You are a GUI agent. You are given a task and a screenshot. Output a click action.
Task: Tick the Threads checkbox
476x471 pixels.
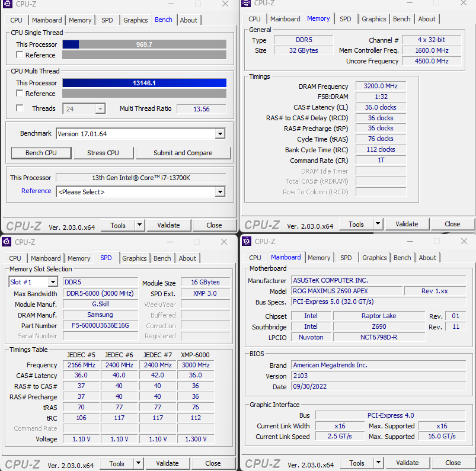(20, 108)
